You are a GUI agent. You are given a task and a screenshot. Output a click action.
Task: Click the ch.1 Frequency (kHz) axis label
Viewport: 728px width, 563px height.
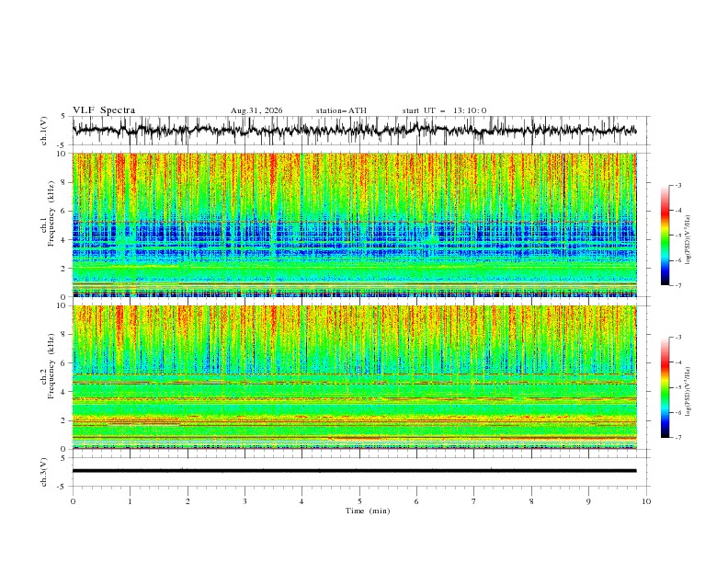pyautogui.click(x=48, y=214)
